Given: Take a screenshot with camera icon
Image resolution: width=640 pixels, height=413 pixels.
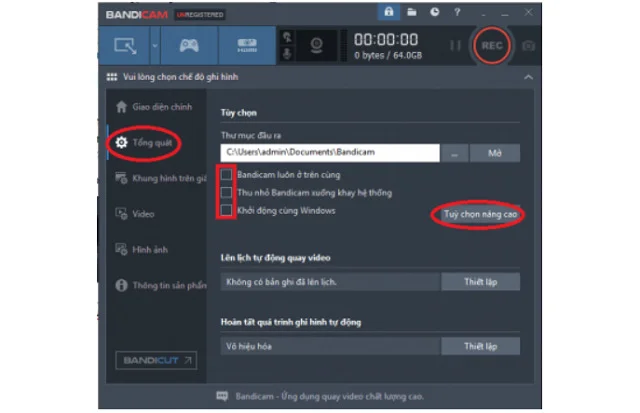Looking at the screenshot, I should (529, 45).
